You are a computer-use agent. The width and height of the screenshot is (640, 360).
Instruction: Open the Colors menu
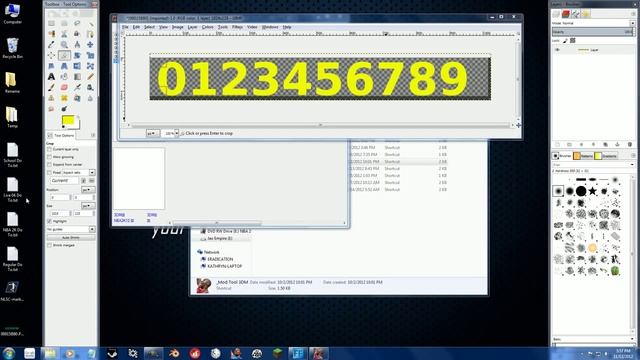click(207, 27)
